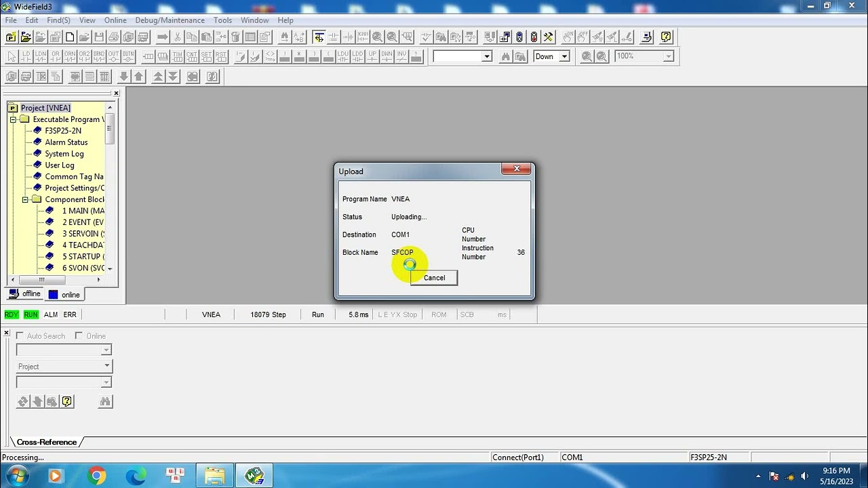The image size is (868, 488).
Task: Click the help icon in Cross-Reference panel
Action: 66,402
